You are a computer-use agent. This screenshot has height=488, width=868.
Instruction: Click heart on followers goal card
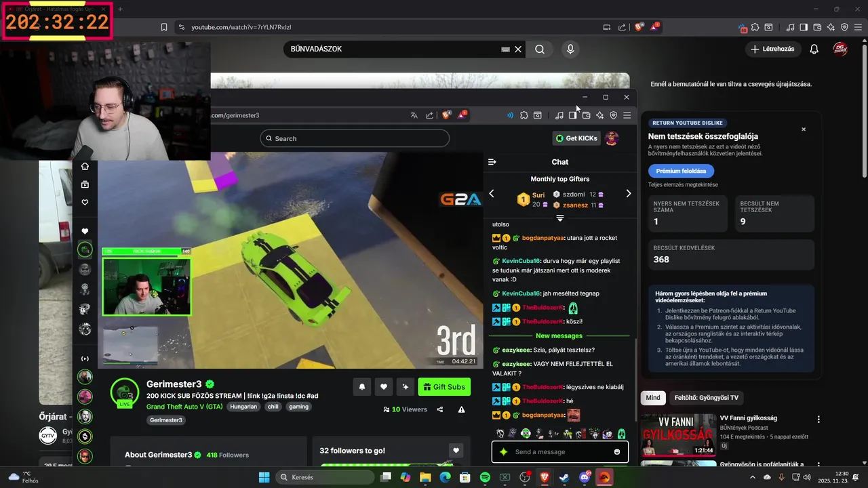(456, 451)
